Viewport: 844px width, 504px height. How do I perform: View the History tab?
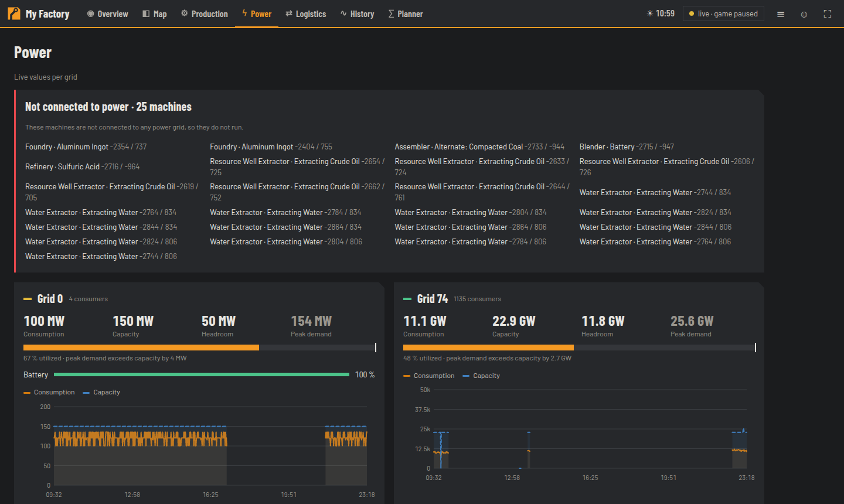click(x=357, y=14)
